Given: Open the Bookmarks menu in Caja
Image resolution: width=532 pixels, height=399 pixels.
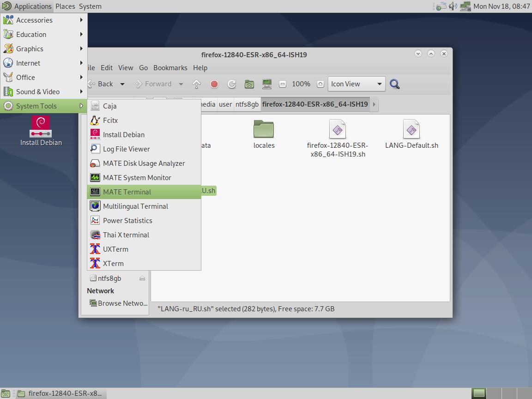Looking at the screenshot, I should point(170,67).
